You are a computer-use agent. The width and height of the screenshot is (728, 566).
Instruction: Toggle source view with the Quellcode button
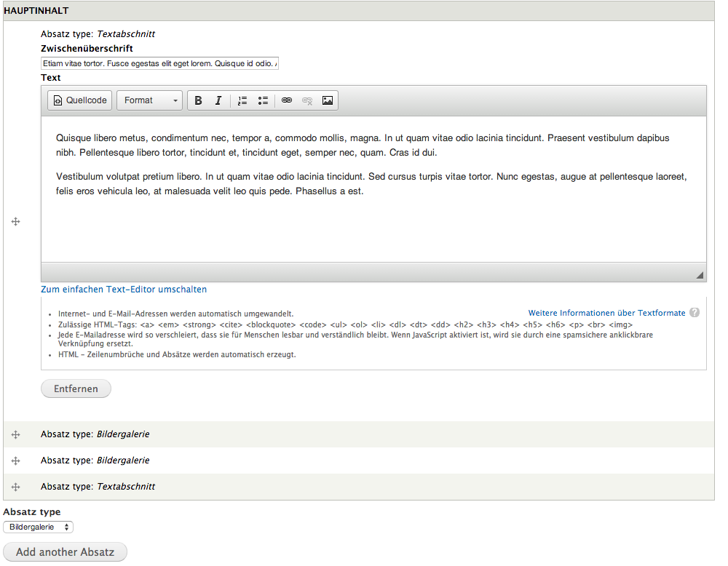click(79, 100)
